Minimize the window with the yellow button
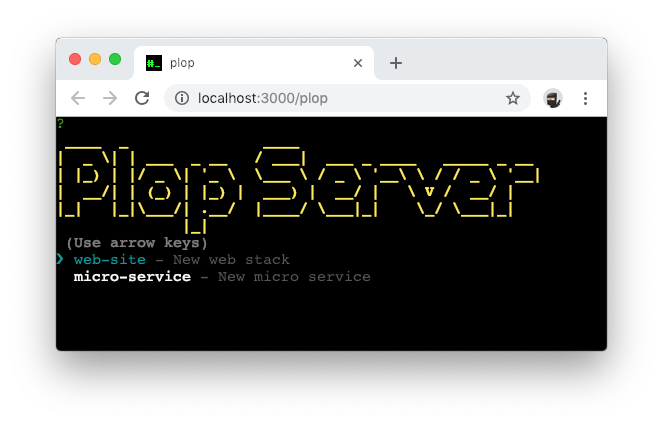This screenshot has width=663, height=425. pyautogui.click(x=95, y=59)
